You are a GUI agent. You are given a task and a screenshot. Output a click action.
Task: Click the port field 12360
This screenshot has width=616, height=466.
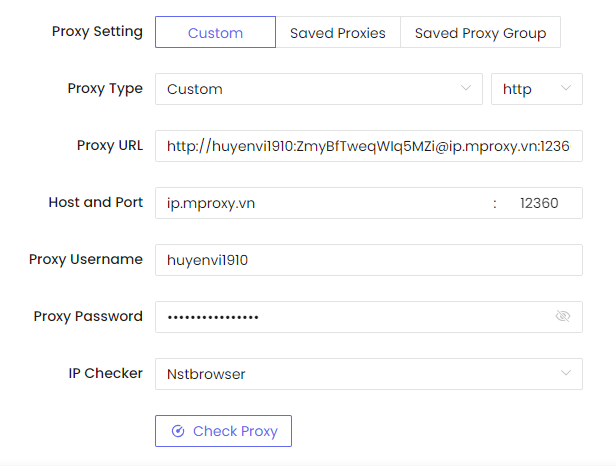pos(540,203)
